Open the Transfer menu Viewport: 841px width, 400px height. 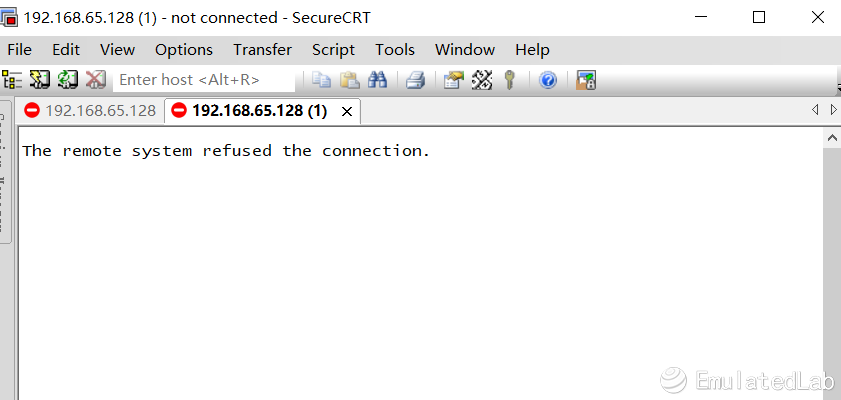pyautogui.click(x=262, y=50)
